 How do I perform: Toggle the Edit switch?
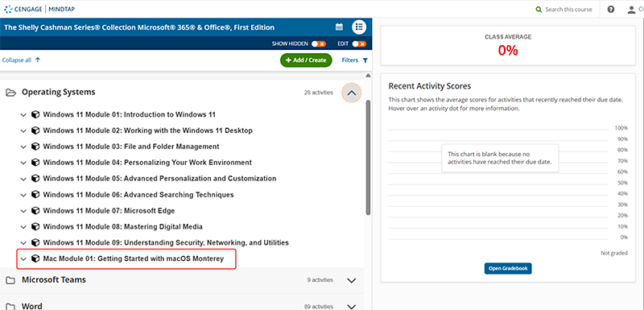(359, 44)
